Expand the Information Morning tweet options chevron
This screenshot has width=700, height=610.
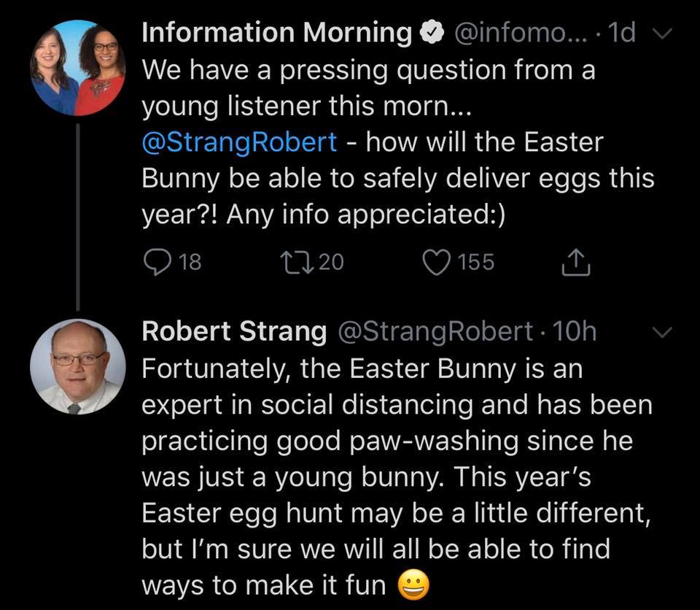pos(659,31)
